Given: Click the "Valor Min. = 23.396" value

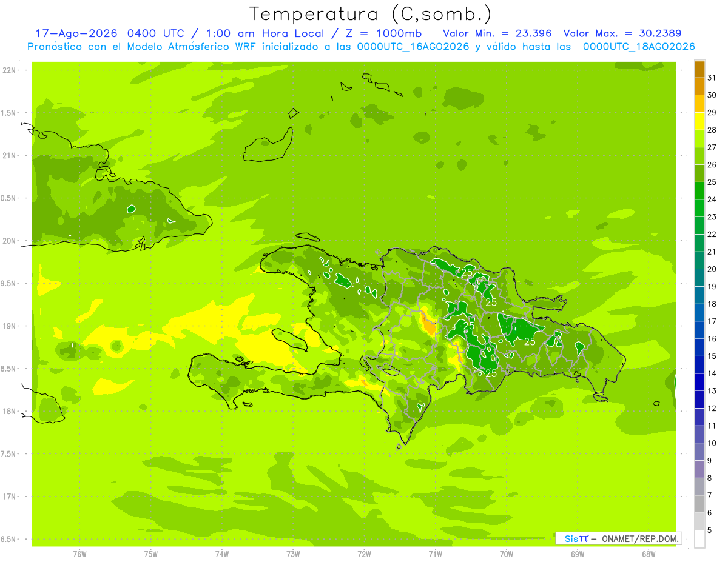Looking at the screenshot, I should pyautogui.click(x=497, y=33).
